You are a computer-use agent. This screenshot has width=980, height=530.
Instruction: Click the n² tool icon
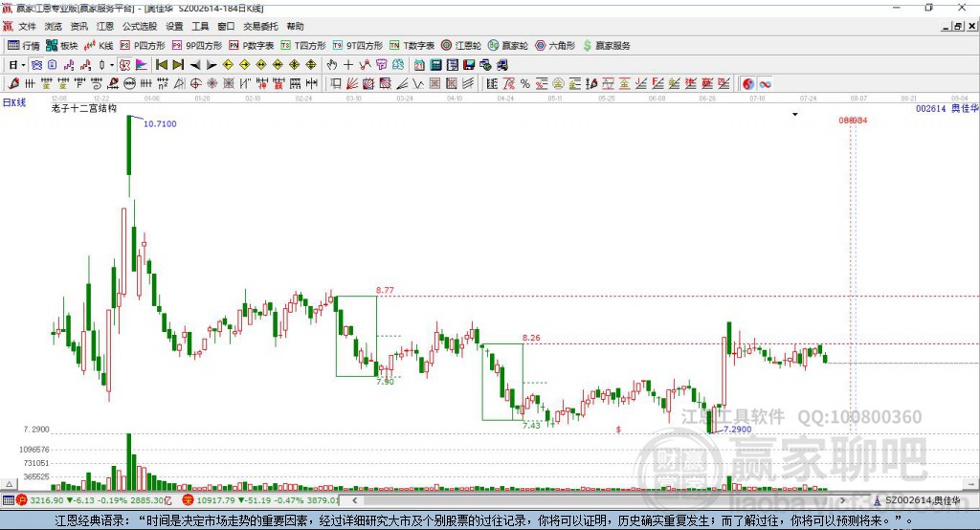[163, 84]
